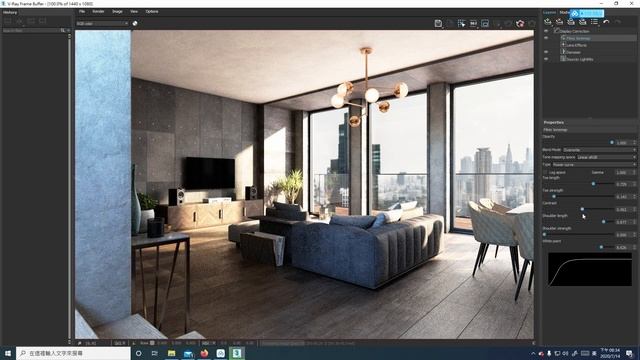Open the Mail app from the taskbar
Image resolution: width=640 pixels, height=360 pixels.
(x=188, y=353)
